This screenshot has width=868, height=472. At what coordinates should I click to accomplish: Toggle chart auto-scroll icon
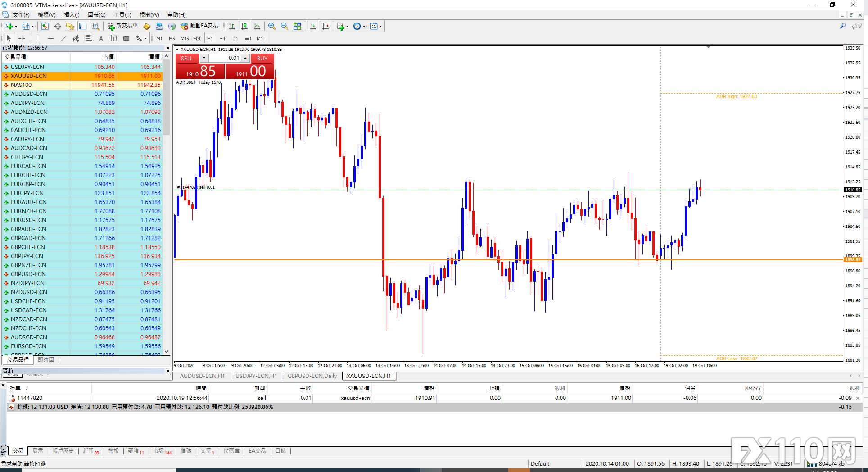pos(313,26)
